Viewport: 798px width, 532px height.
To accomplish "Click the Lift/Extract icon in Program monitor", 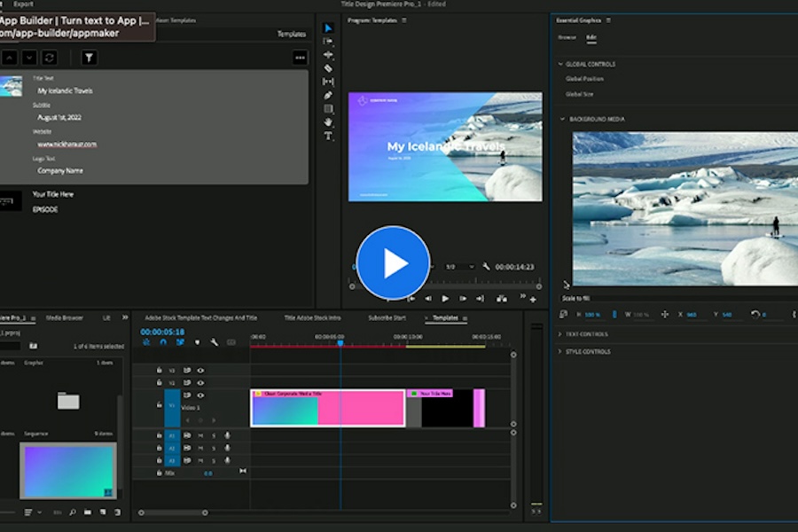I will click(502, 299).
